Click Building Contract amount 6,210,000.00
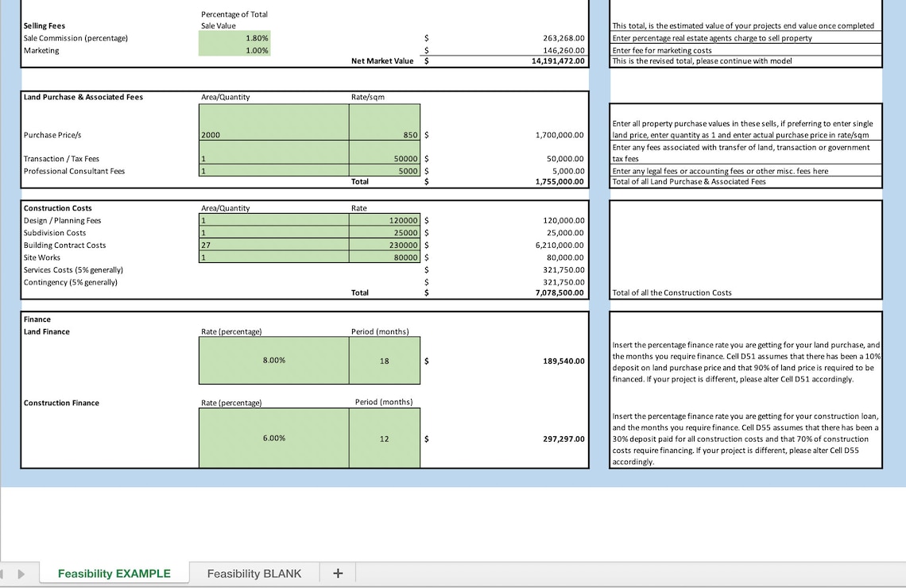906x588 pixels. coord(560,245)
